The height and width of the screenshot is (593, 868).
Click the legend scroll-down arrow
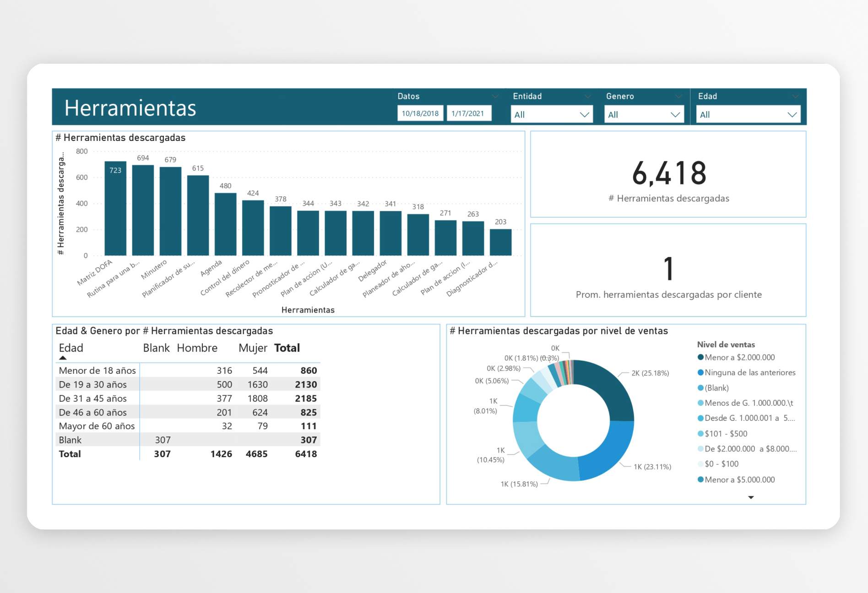[751, 497]
